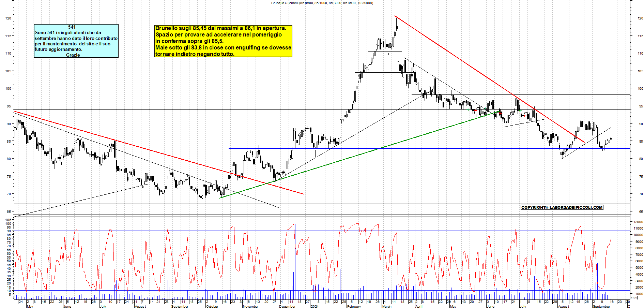Select the blue horizontal support line near 83

(x=429, y=148)
